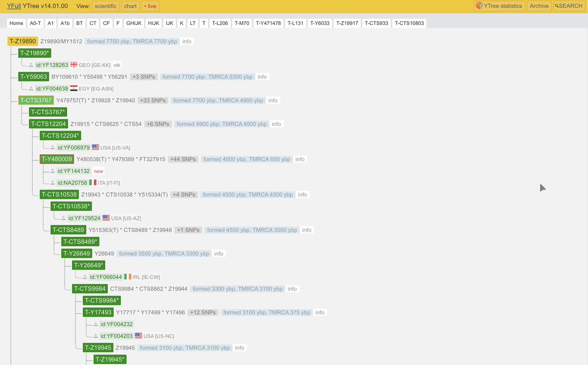The image size is (588, 365).
Task: Click sample id:YF004638
Action: [52, 88]
